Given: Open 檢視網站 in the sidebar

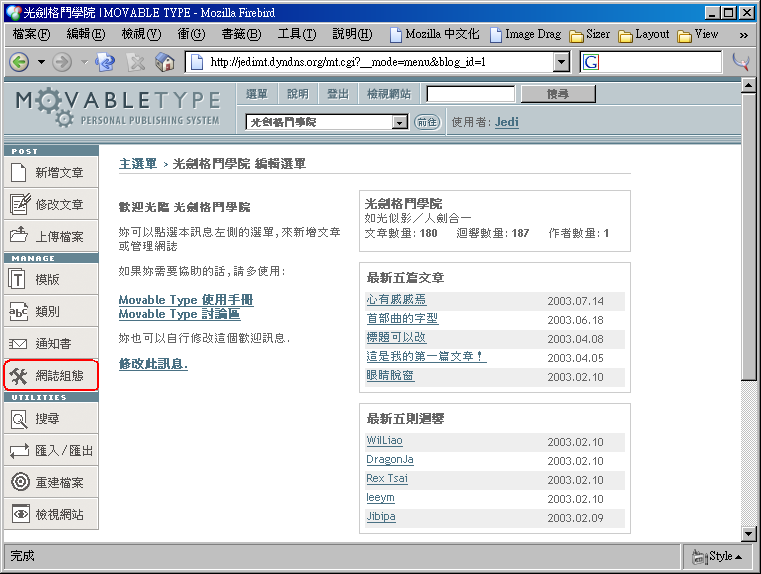Looking at the screenshot, I should coord(51,514).
